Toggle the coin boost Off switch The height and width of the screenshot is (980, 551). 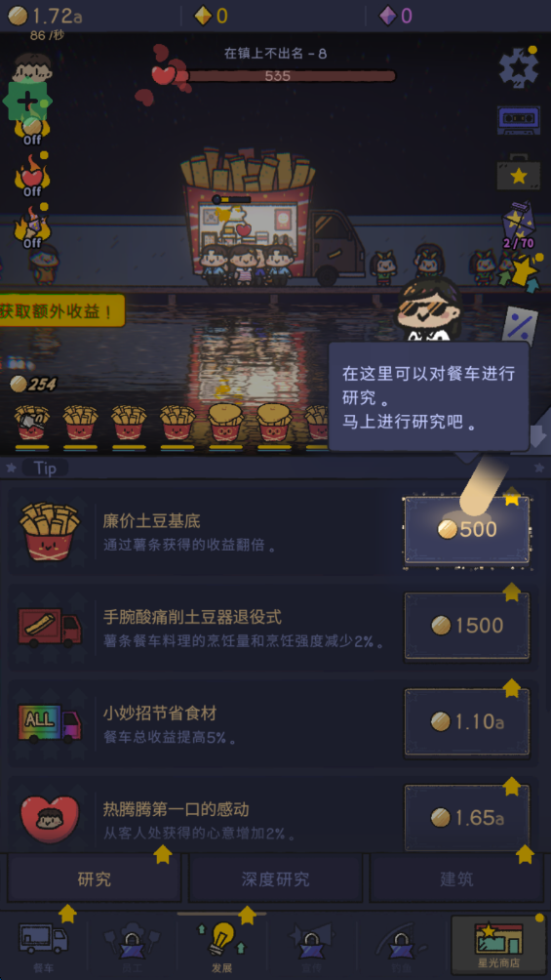click(32, 132)
